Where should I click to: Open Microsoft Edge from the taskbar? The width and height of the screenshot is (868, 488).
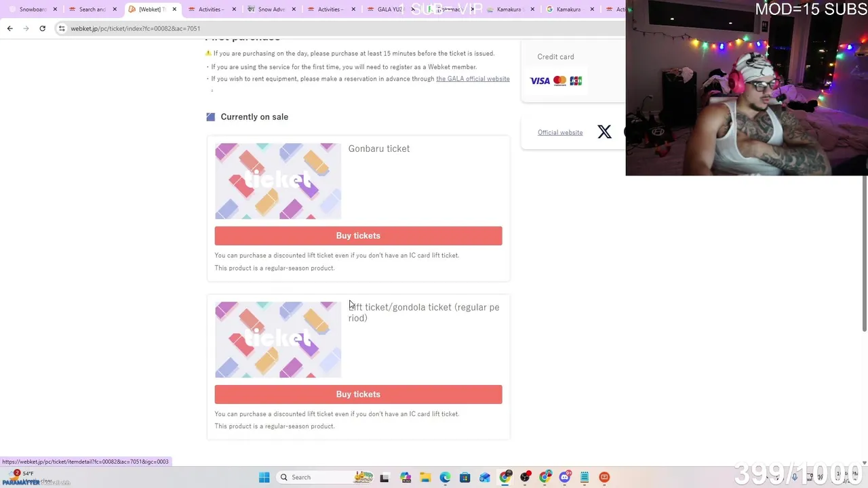(x=445, y=477)
